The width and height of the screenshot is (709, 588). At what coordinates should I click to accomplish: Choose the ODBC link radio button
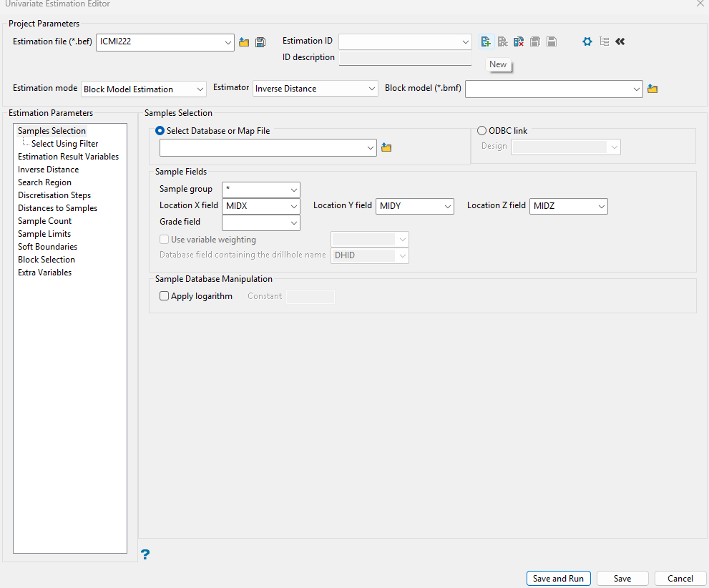click(482, 131)
